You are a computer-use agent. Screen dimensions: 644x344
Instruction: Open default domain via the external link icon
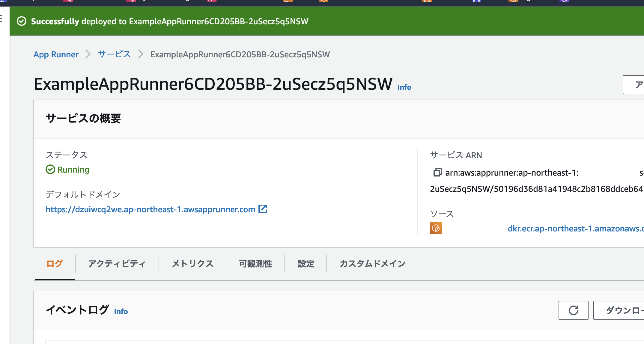[x=263, y=209]
